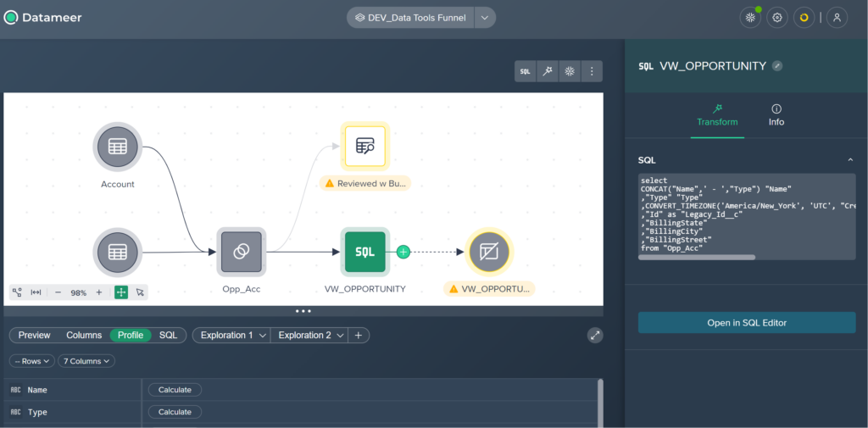868x428 pixels.
Task: Zoom out with the minus button
Action: point(58,292)
